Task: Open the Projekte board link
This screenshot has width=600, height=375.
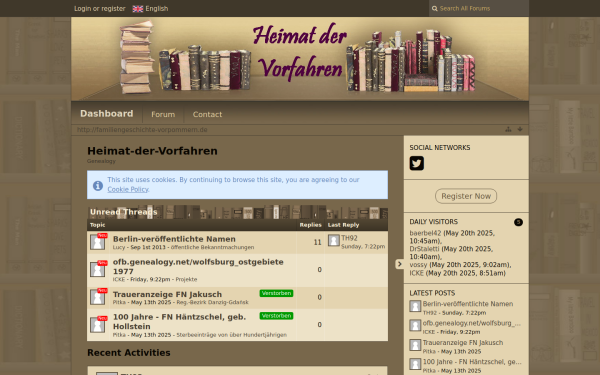Action: pyautogui.click(x=186, y=279)
